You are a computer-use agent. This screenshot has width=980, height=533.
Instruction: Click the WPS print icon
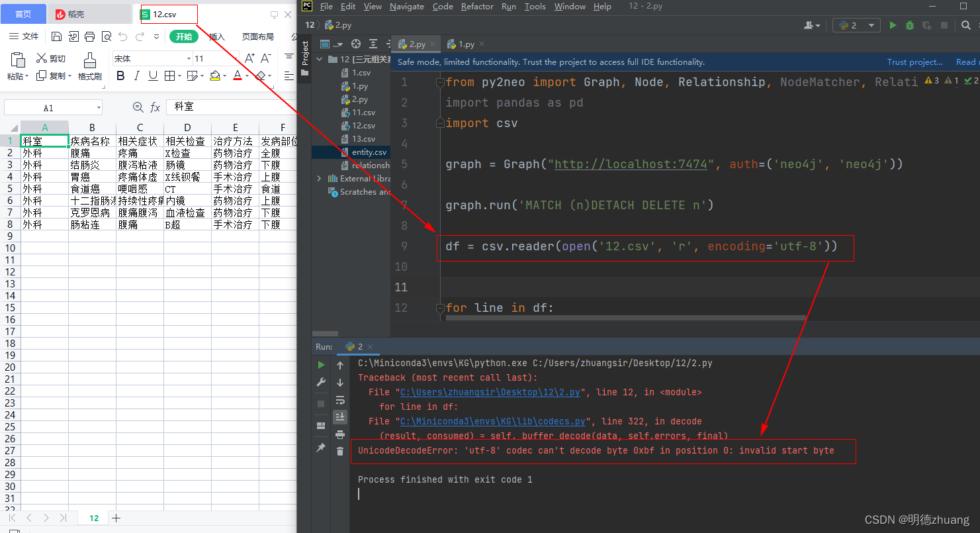click(x=90, y=36)
